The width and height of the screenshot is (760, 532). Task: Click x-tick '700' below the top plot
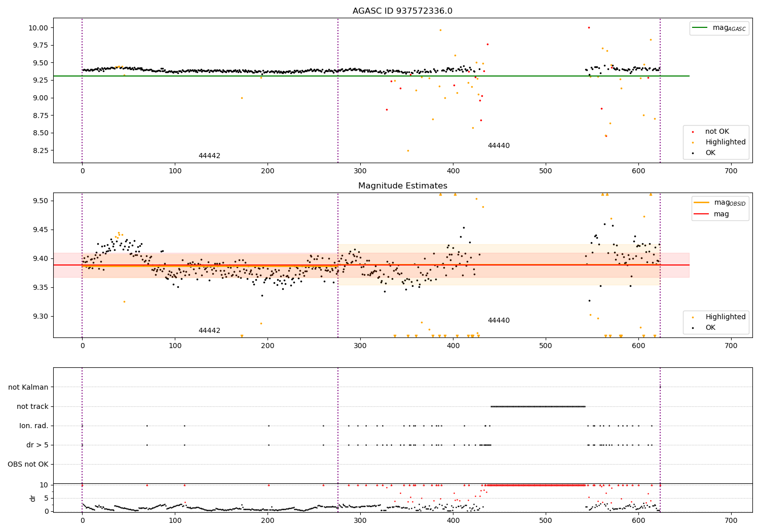[731, 171]
